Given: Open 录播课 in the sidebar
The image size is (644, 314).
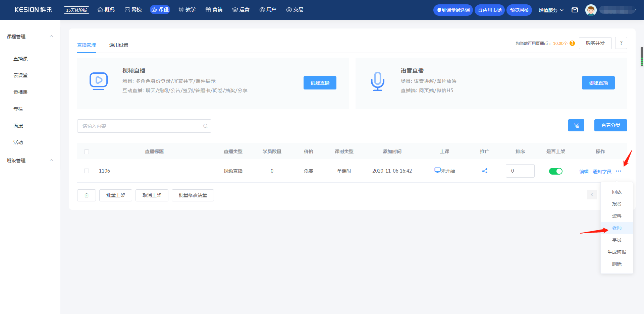Looking at the screenshot, I should [20, 92].
